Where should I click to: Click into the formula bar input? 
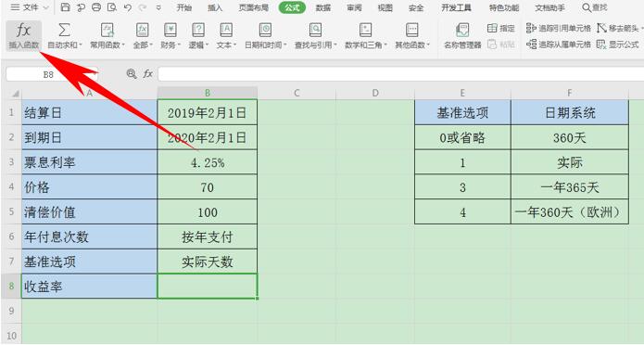tap(401, 74)
